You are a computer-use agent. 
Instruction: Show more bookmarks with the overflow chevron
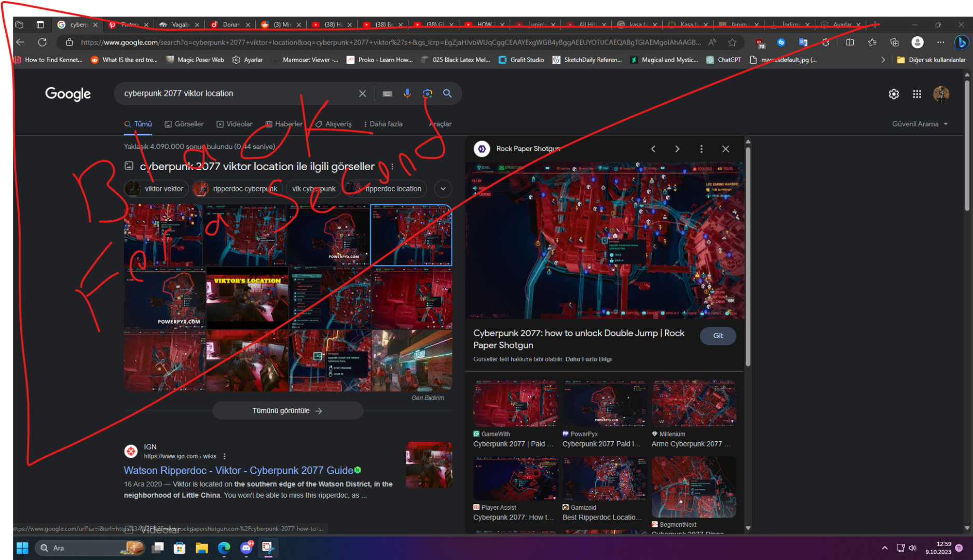click(883, 60)
